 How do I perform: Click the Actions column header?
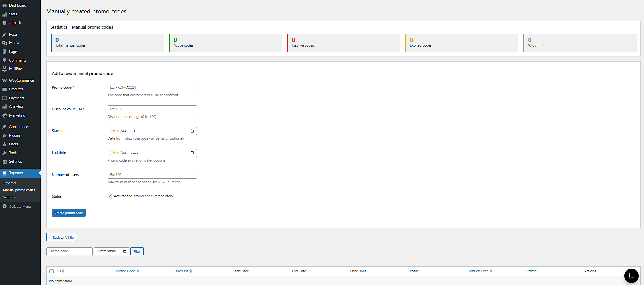click(590, 271)
